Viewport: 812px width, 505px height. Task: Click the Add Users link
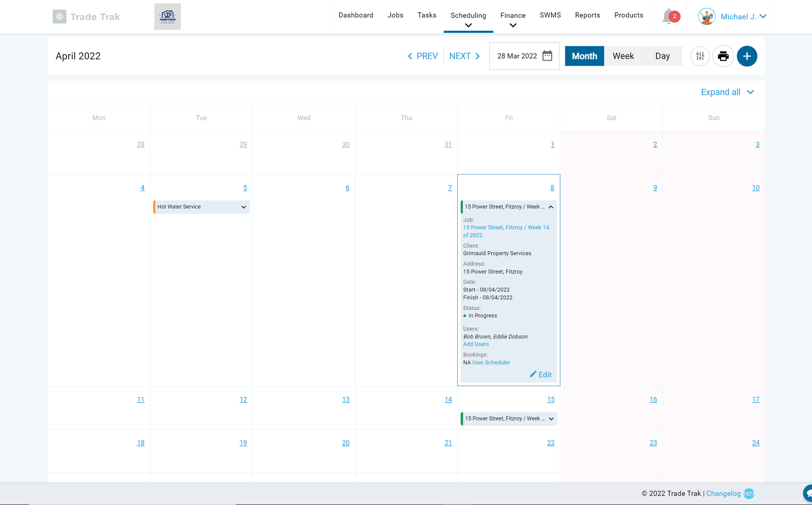pos(476,344)
